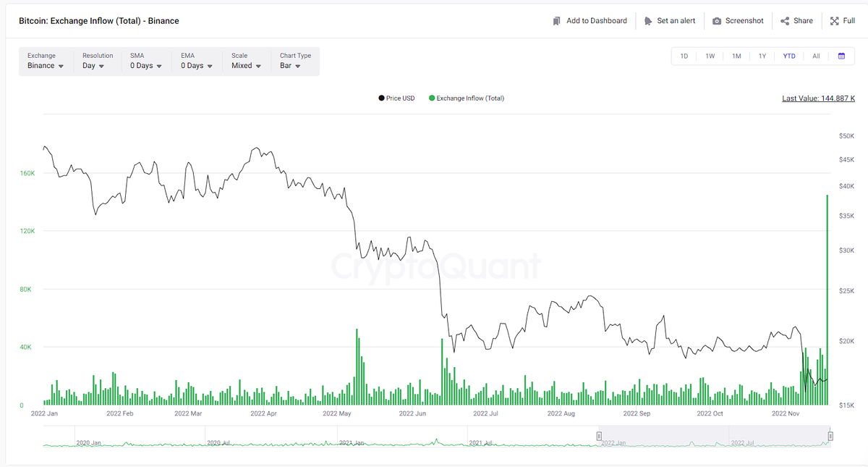This screenshot has height=467, width=868.
Task: Click the 2022 Jun x-axis label
Action: [x=412, y=414]
